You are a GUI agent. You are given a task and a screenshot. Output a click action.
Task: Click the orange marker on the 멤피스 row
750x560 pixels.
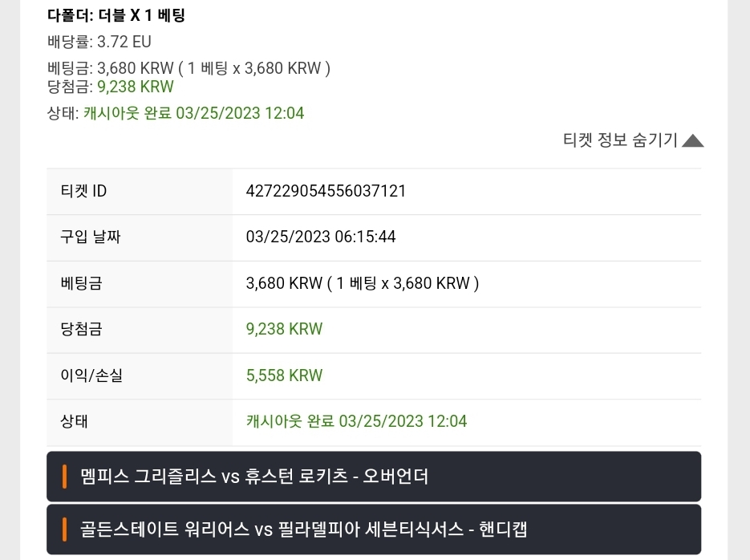pos(65,477)
